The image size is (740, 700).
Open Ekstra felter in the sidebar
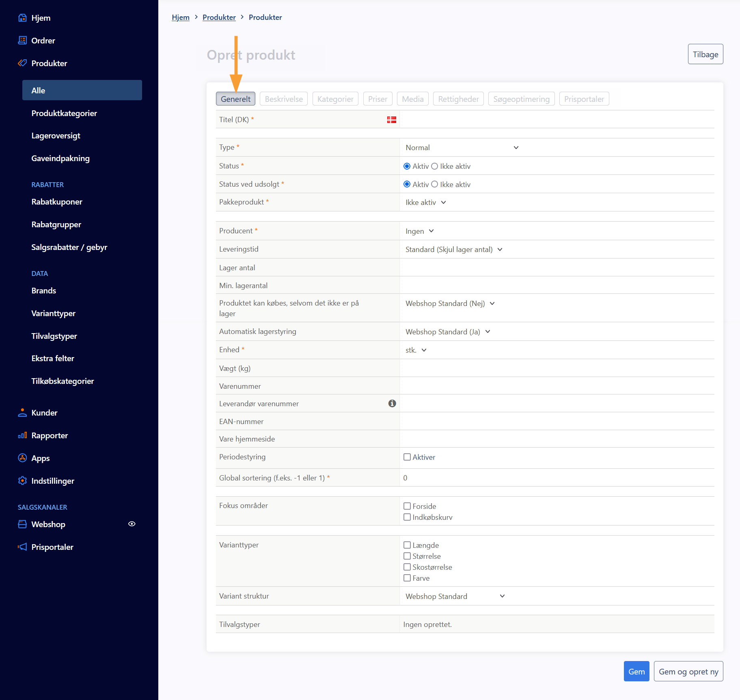coord(53,358)
